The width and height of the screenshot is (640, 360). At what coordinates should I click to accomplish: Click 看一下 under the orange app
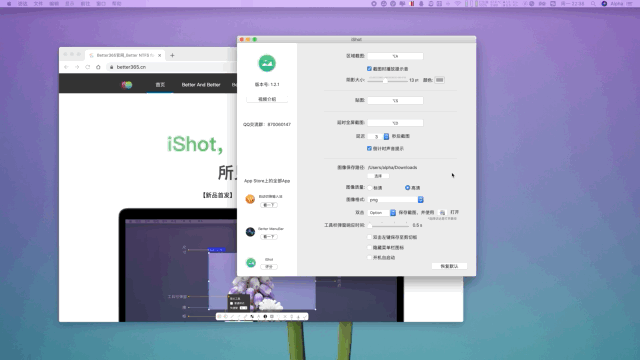coord(269,205)
